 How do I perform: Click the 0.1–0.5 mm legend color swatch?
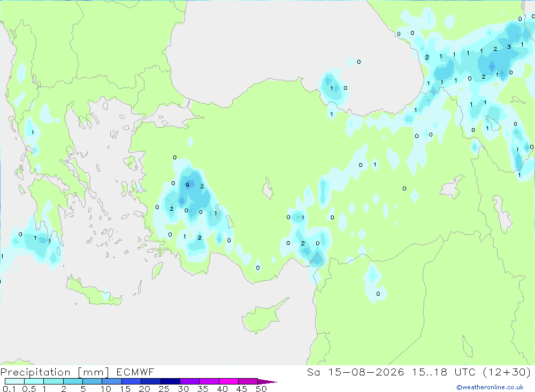[x=14, y=381]
